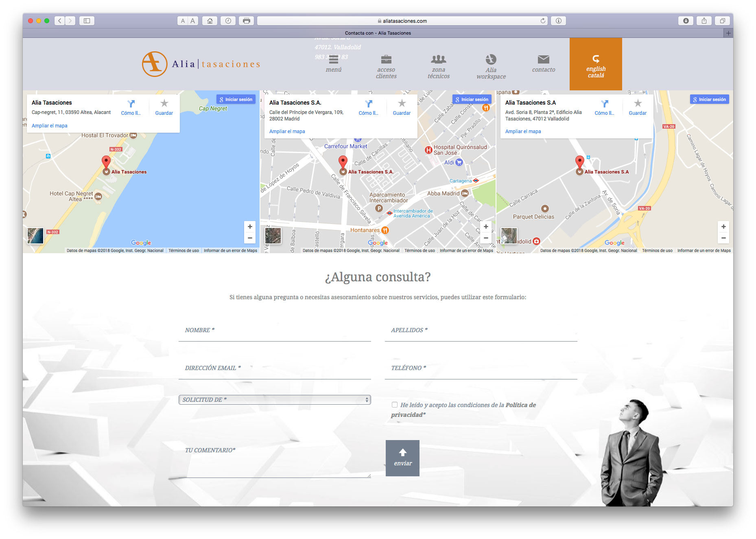
Task: Open the hamburger menú
Action: pos(334,64)
